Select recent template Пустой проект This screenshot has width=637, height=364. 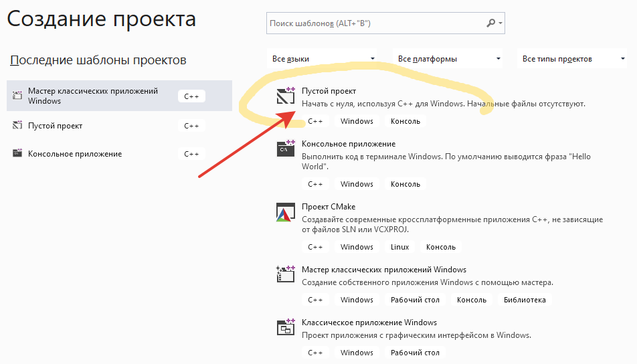[119, 126]
